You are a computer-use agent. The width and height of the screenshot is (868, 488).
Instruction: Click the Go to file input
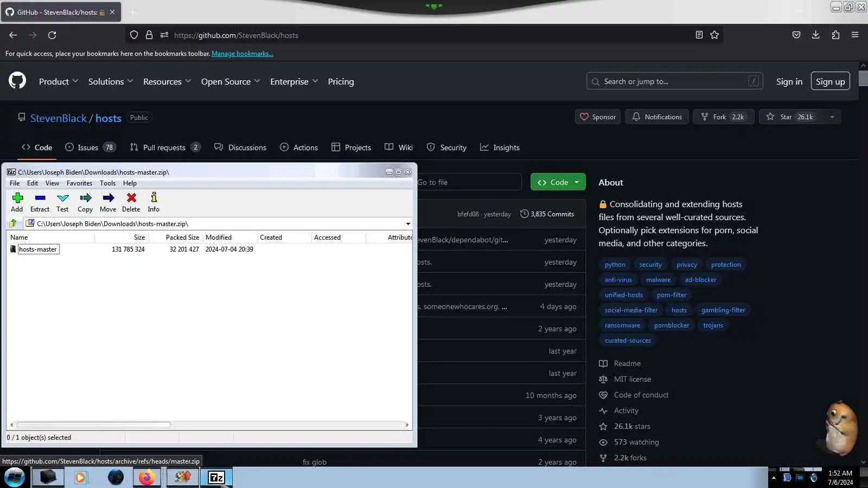[x=469, y=182]
